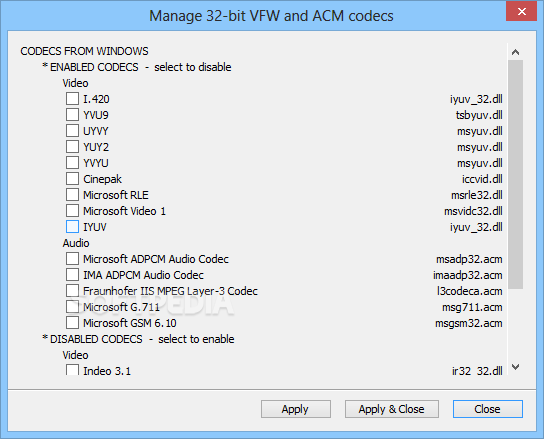
Task: Close the dialog with red X
Action: click(x=521, y=11)
